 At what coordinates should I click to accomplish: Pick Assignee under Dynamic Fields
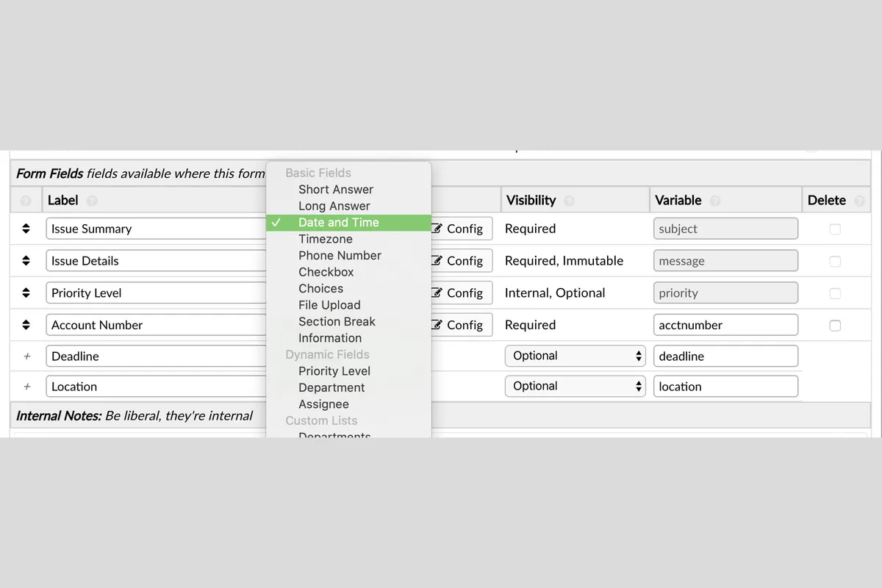tap(323, 404)
